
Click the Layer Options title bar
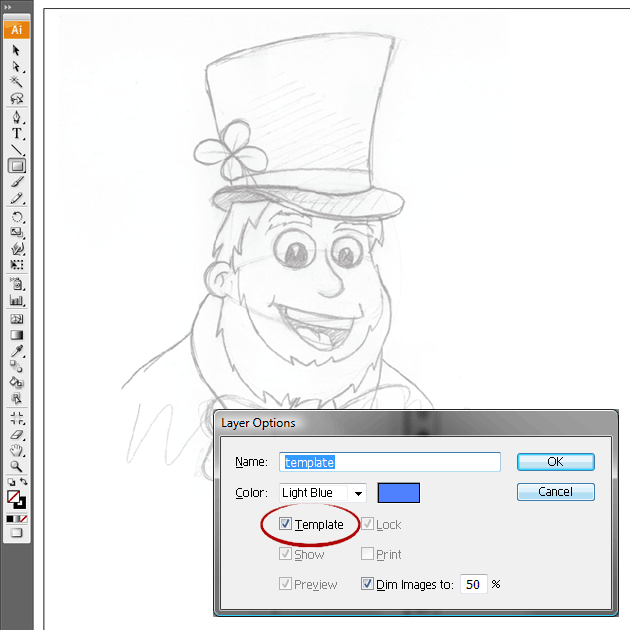pos(415,423)
